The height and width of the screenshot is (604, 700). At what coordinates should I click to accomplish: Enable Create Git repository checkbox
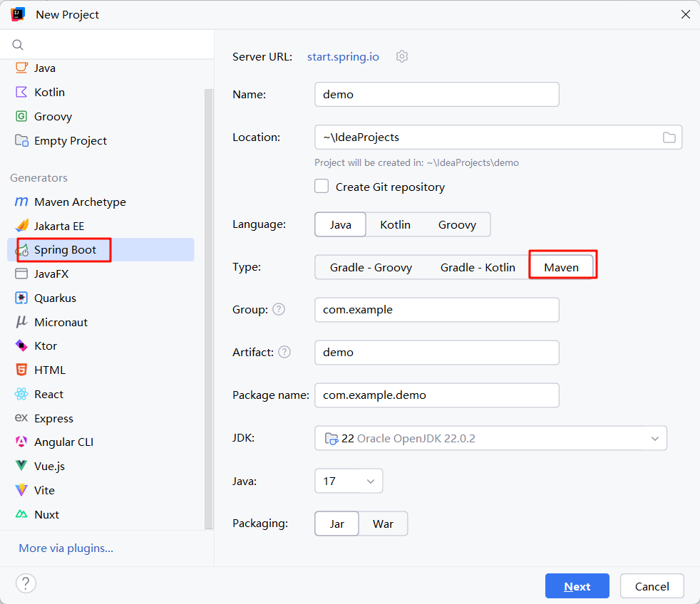point(322,187)
